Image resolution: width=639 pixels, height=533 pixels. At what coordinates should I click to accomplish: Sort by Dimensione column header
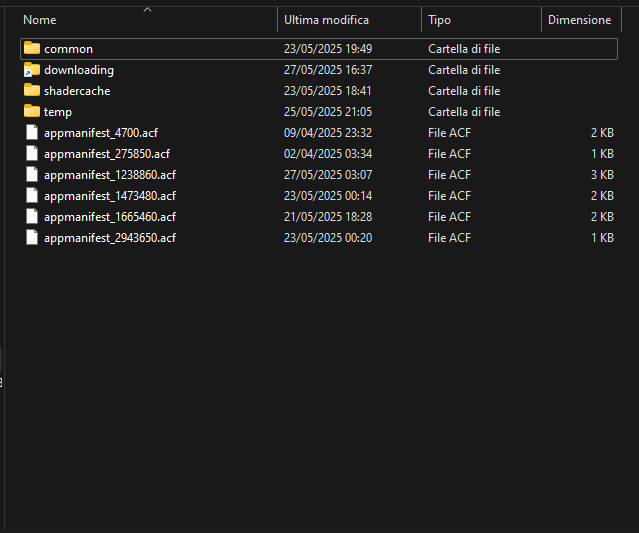click(579, 20)
